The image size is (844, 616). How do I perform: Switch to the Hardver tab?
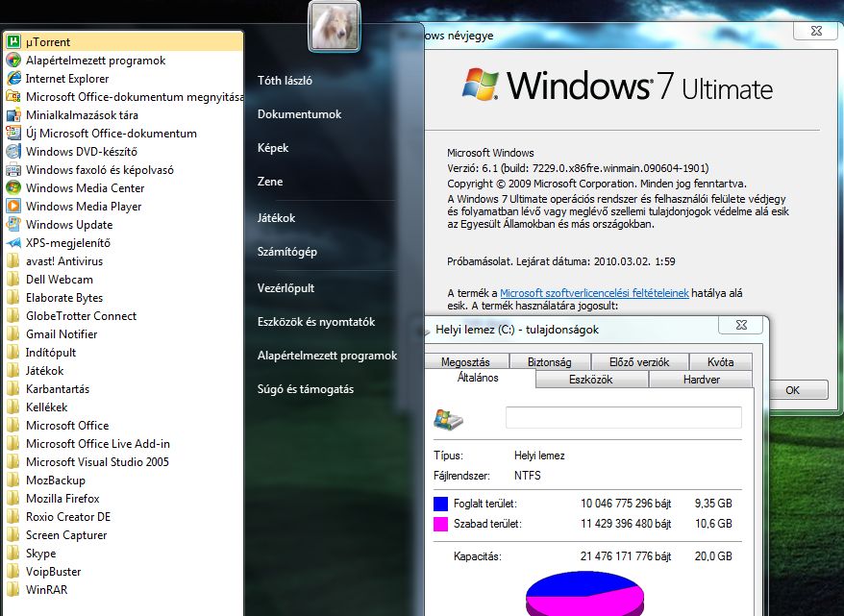702,380
